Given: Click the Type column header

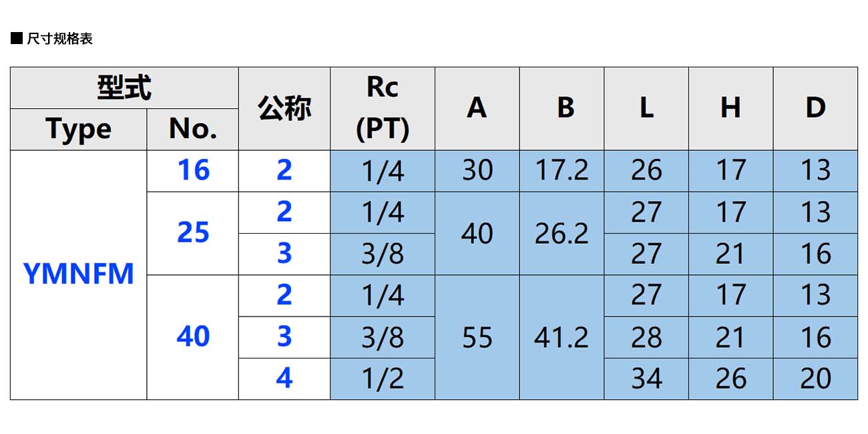Looking at the screenshot, I should [x=78, y=130].
